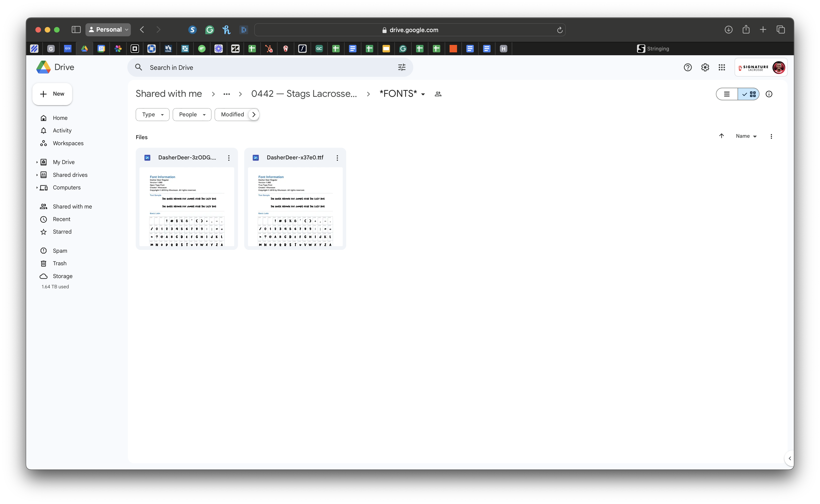This screenshot has width=820, height=504.
Task: Open the Google apps grid launcher
Action: pyautogui.click(x=722, y=67)
